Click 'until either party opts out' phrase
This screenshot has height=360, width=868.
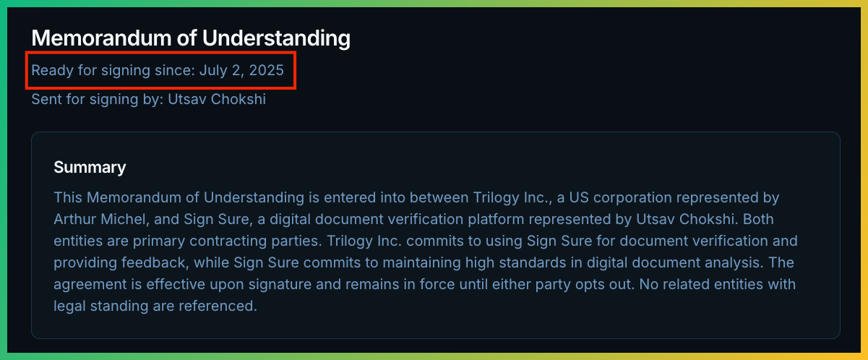(x=557, y=284)
